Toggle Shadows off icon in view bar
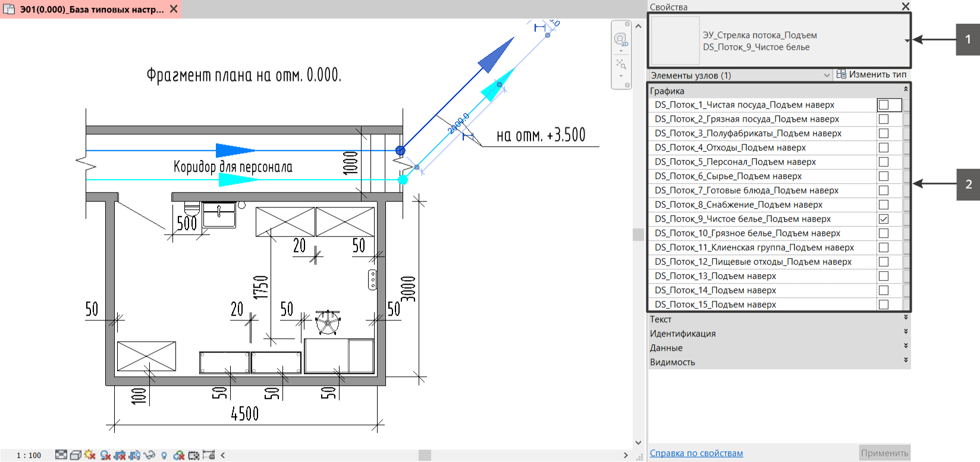This screenshot has height=462, width=980. click(x=105, y=455)
